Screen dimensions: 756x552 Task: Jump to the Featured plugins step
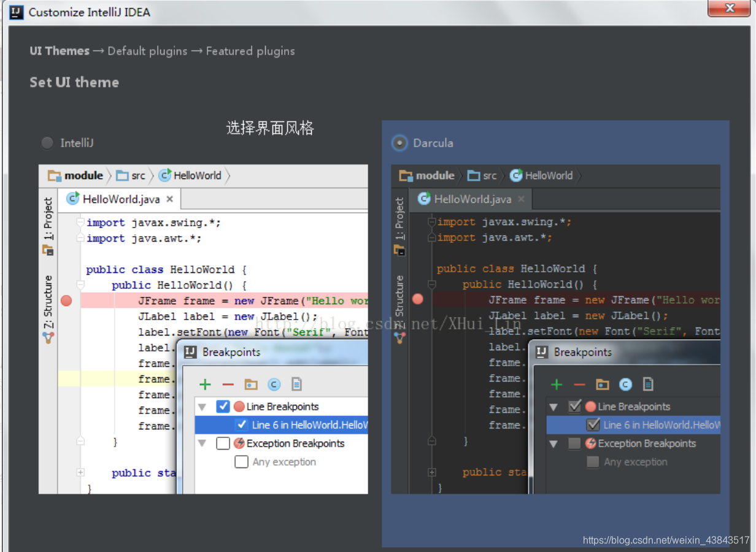click(x=250, y=51)
